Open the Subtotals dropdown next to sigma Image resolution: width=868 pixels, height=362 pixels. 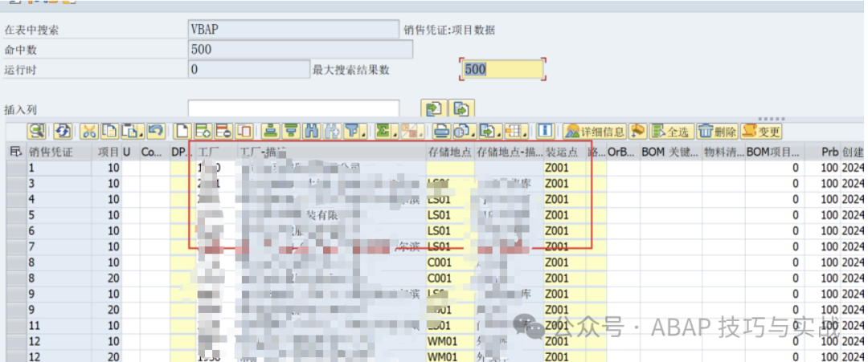413,131
